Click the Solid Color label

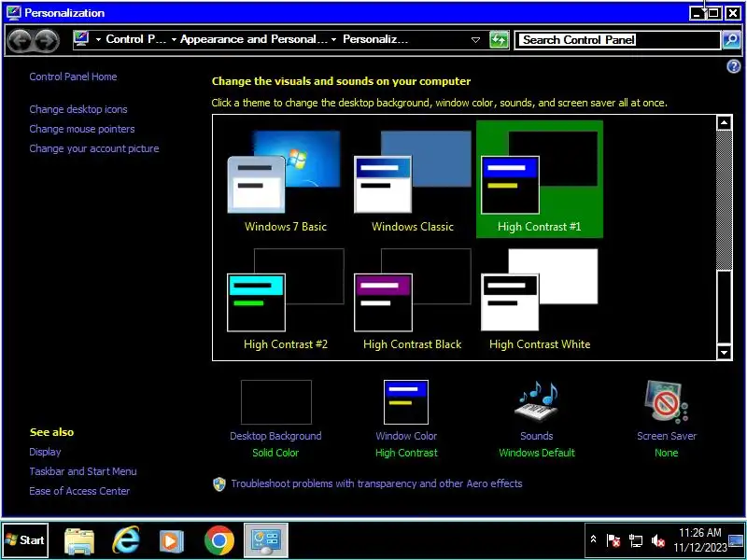(x=275, y=453)
